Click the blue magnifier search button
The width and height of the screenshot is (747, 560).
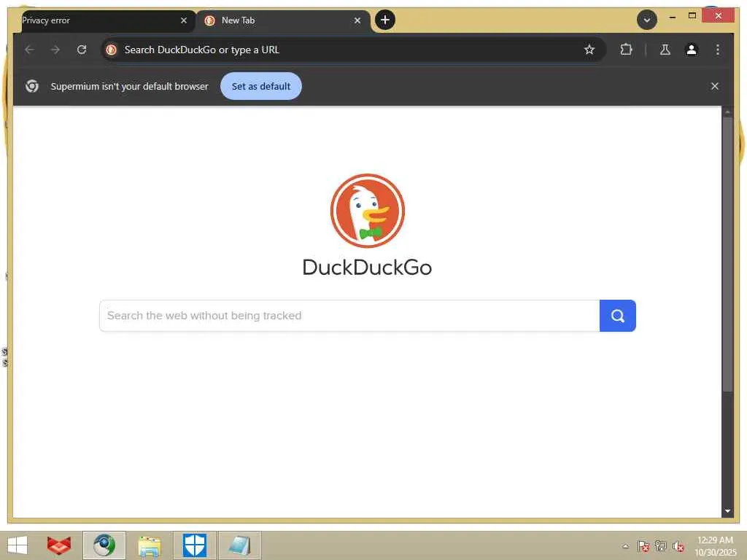(x=617, y=316)
